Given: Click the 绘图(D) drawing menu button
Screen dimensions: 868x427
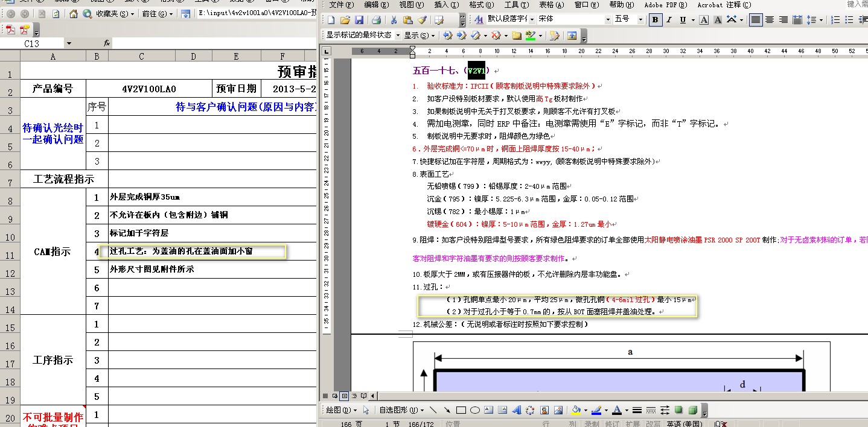Looking at the screenshot, I should coord(340,410).
